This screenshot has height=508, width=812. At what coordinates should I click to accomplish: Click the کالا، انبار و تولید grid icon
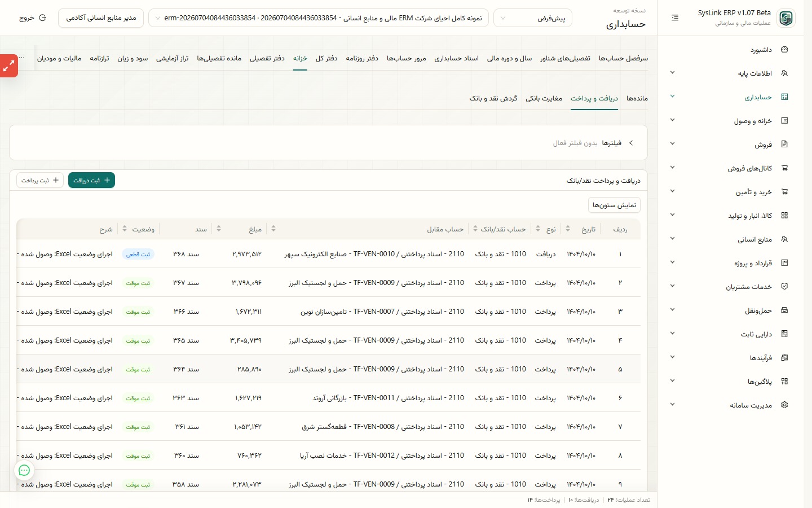tap(784, 216)
